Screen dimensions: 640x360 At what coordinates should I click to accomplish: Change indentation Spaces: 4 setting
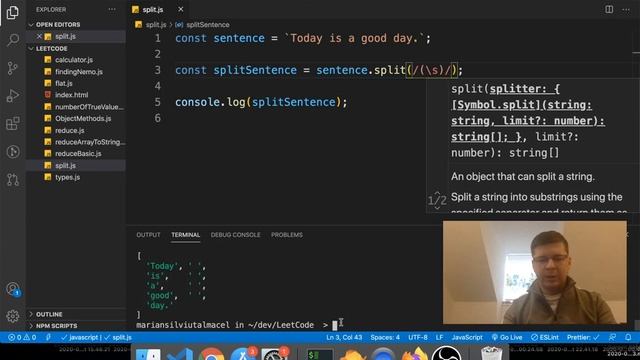pyautogui.click(x=385, y=338)
